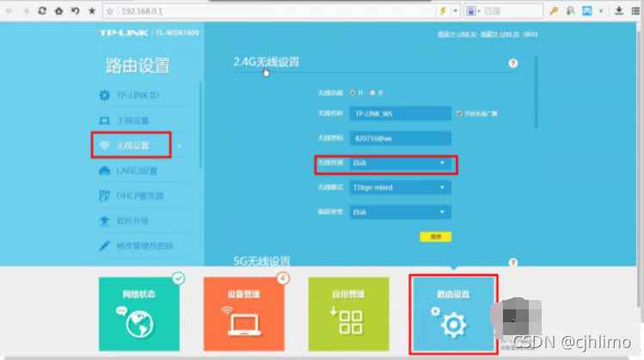Open TP-LINK ID sidebar menu item
This screenshot has height=360, width=644.
[142, 95]
